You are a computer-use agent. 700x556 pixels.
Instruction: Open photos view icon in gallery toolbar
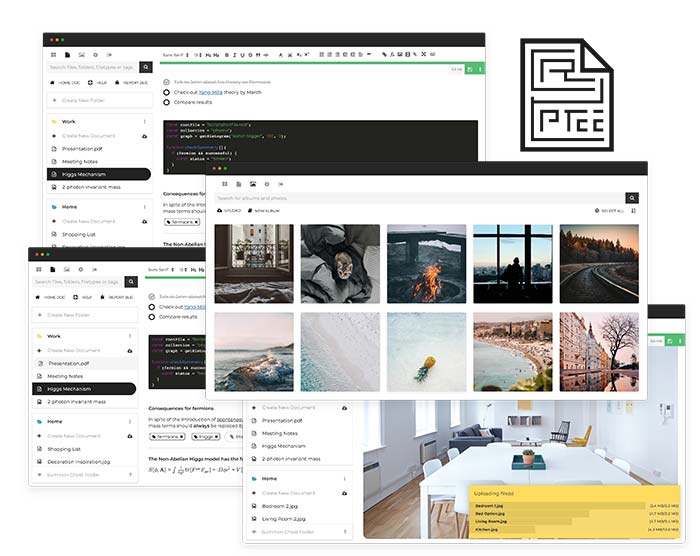click(253, 184)
